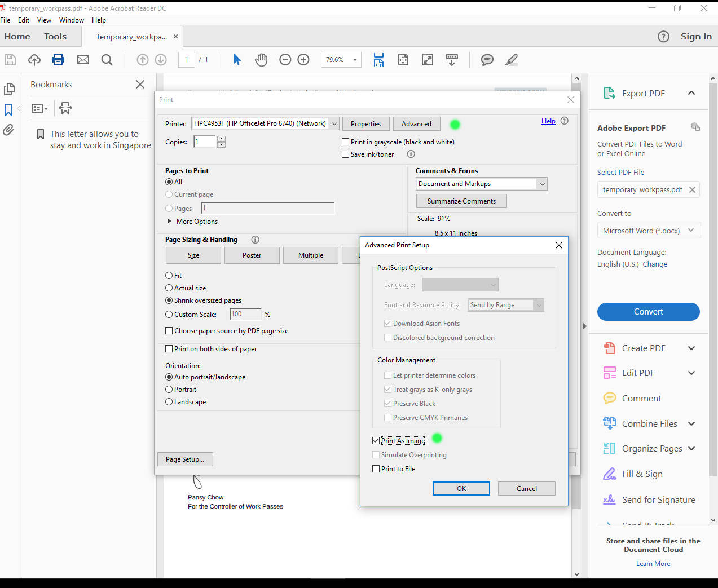Image resolution: width=718 pixels, height=588 pixels.
Task: Expand More Options under Pages to Print
Action: tap(170, 222)
